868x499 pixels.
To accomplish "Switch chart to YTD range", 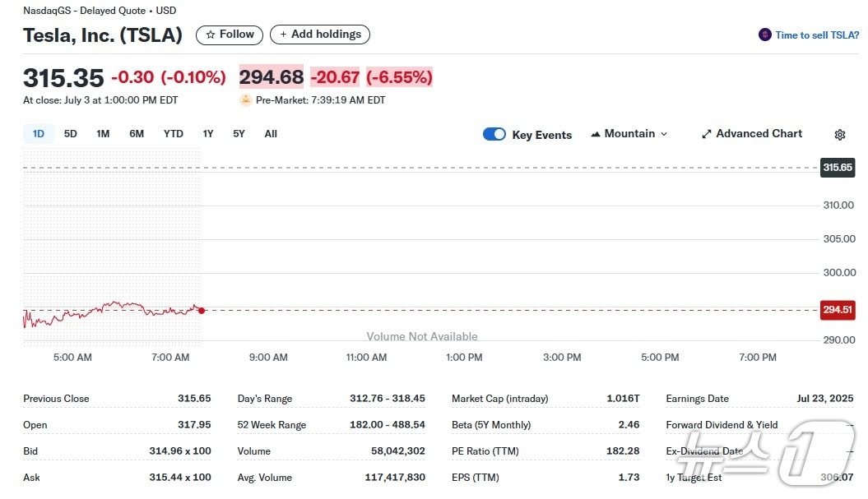I will click(x=173, y=134).
